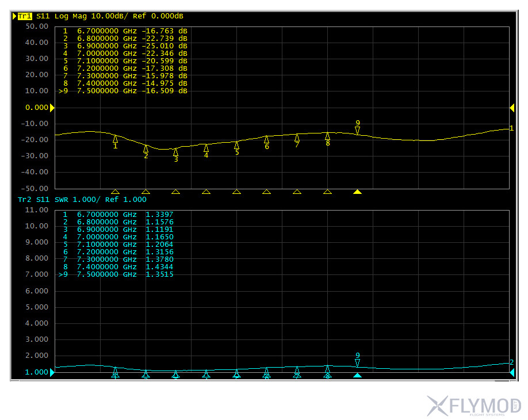Click the white stimulus triangle under marker 1
Image resolution: width=528 pixels, height=420 pixels.
click(x=115, y=192)
